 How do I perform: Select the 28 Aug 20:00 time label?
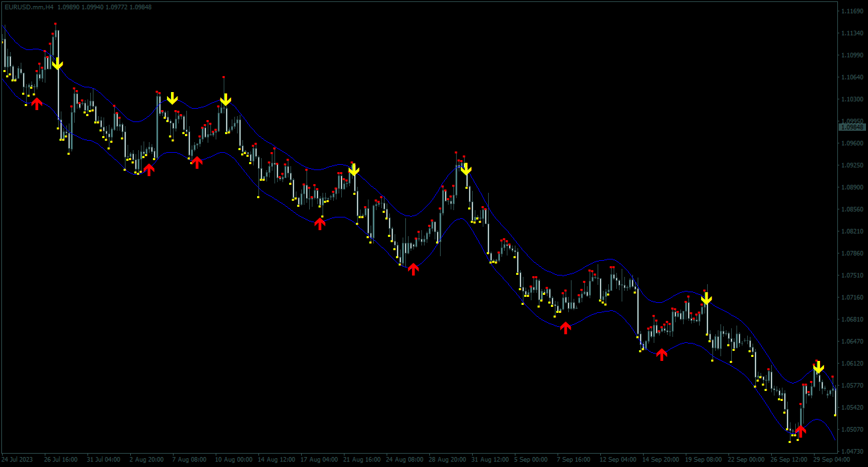coord(447,460)
